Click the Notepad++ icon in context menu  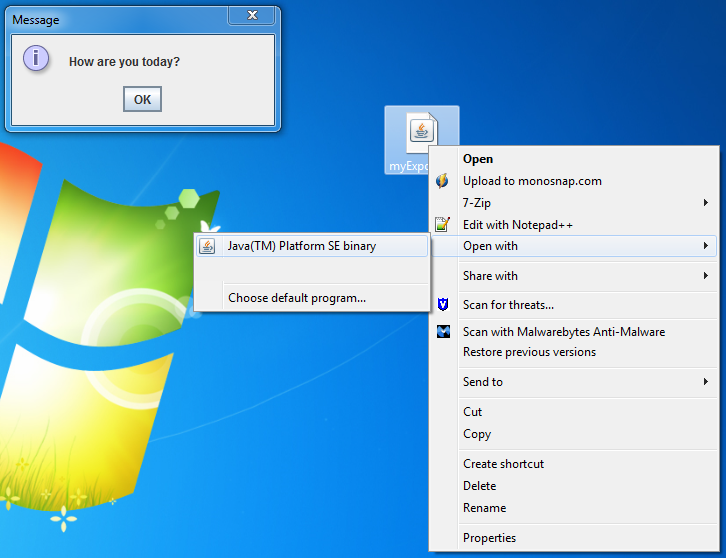443,224
